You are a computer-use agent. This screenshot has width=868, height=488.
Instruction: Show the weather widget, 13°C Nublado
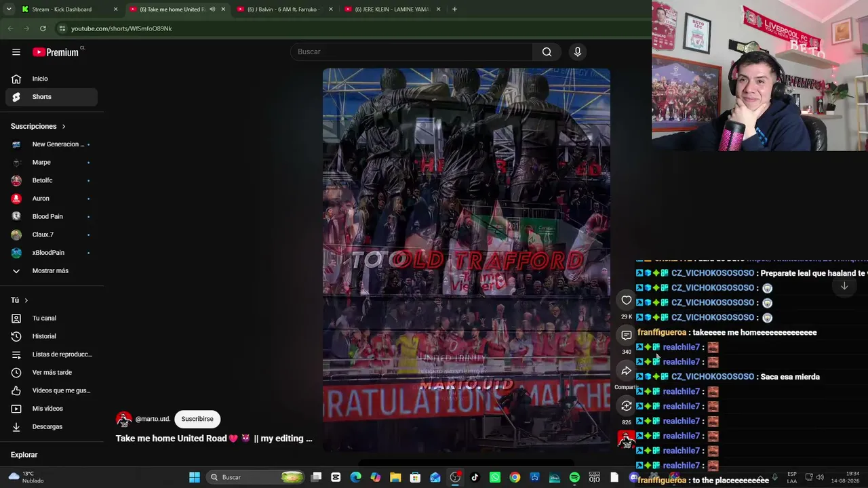pos(26,477)
